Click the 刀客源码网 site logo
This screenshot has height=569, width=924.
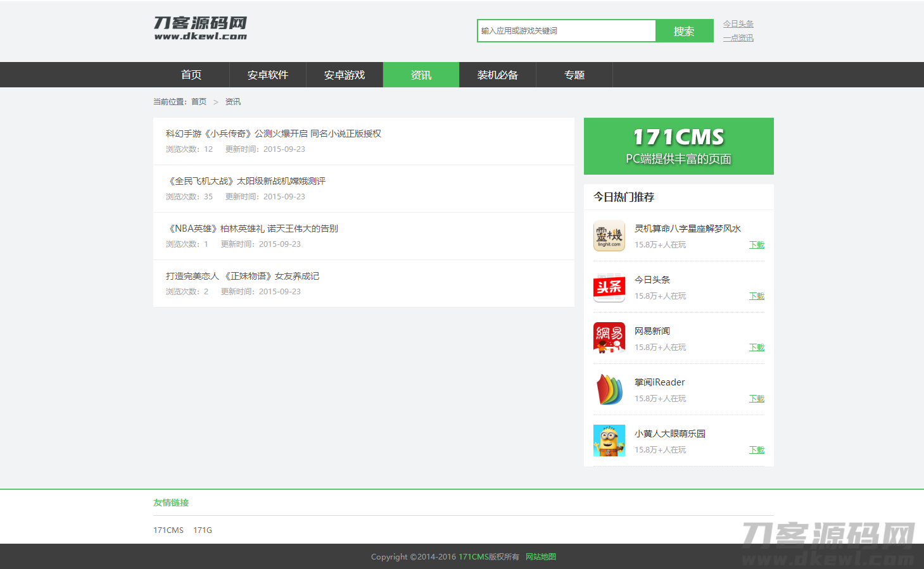[200, 28]
